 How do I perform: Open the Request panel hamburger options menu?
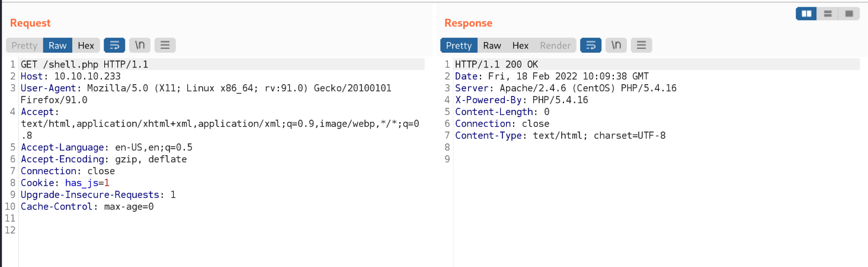point(165,45)
